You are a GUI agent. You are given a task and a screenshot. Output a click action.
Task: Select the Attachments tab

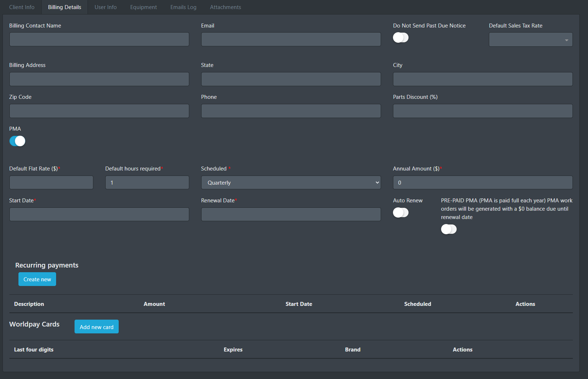pos(225,7)
